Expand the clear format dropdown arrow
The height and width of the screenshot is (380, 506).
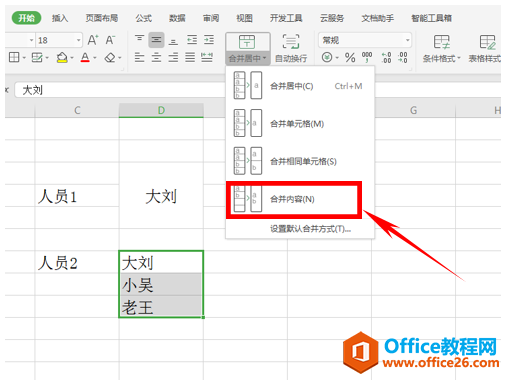[x=120, y=58]
